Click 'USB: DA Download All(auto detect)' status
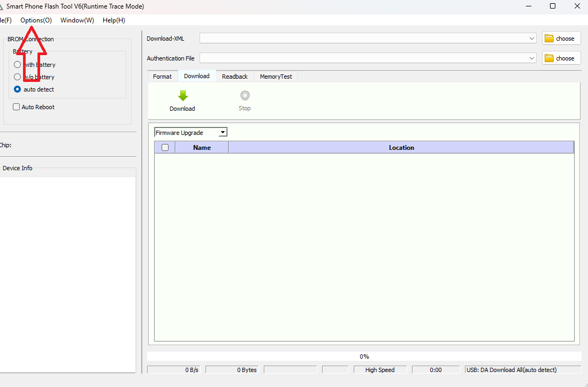This screenshot has width=588, height=387. pos(523,370)
